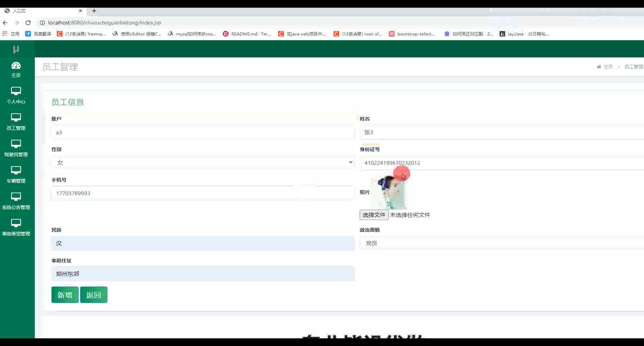Open 车辆管理 in the sidebar

pyautogui.click(x=16, y=175)
